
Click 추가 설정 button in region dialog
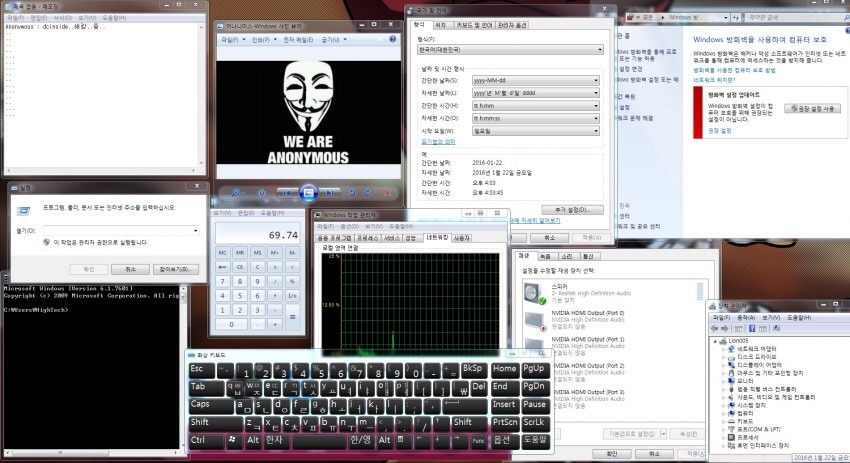coord(572,210)
